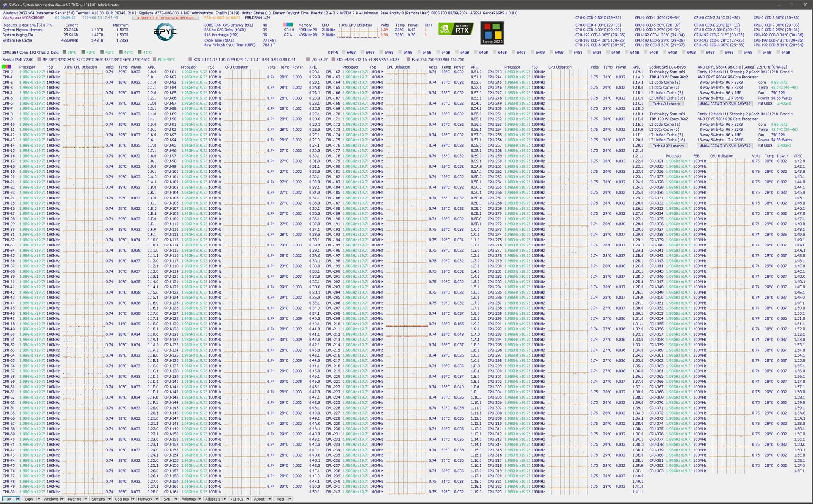Click the PCIe 40°C sensor indicator square
Image resolution: width=813 pixels, height=504 pixels.
(155, 60)
